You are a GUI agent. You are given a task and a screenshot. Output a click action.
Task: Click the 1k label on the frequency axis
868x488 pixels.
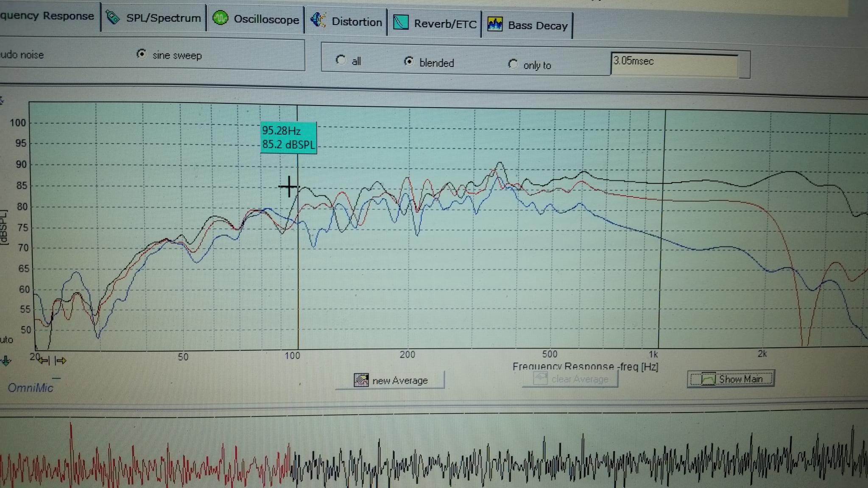[x=653, y=354]
